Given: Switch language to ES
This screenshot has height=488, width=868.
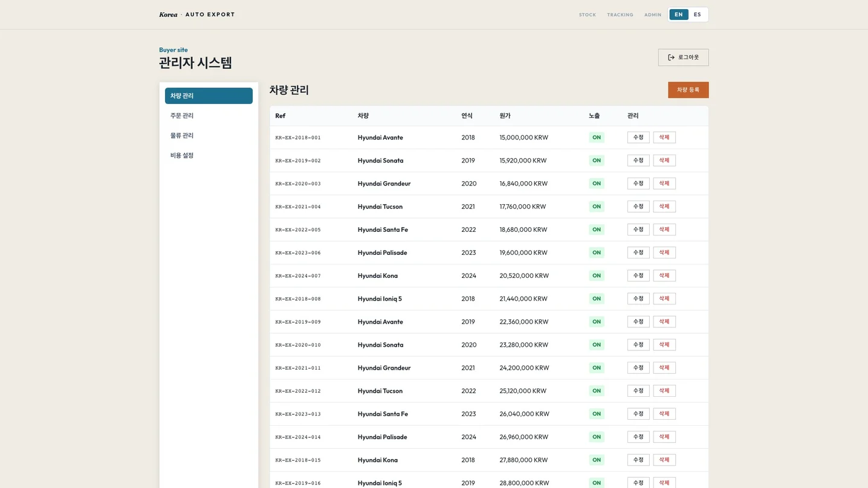Looking at the screenshot, I should tap(698, 14).
